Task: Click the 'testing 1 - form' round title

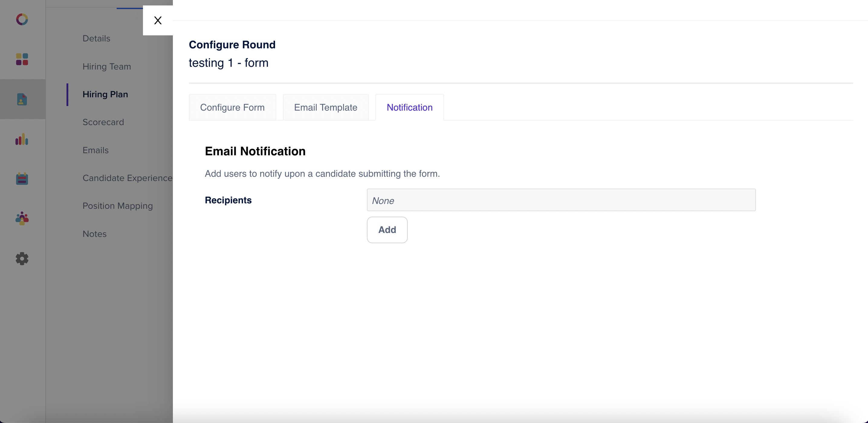Action: 228,63
